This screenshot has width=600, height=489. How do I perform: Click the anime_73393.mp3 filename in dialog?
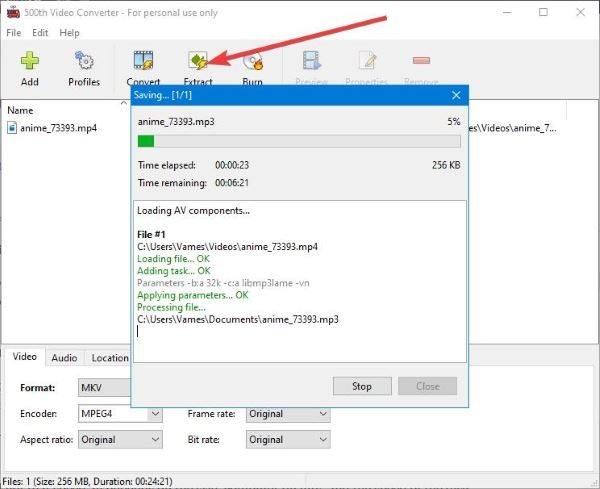[x=176, y=122]
